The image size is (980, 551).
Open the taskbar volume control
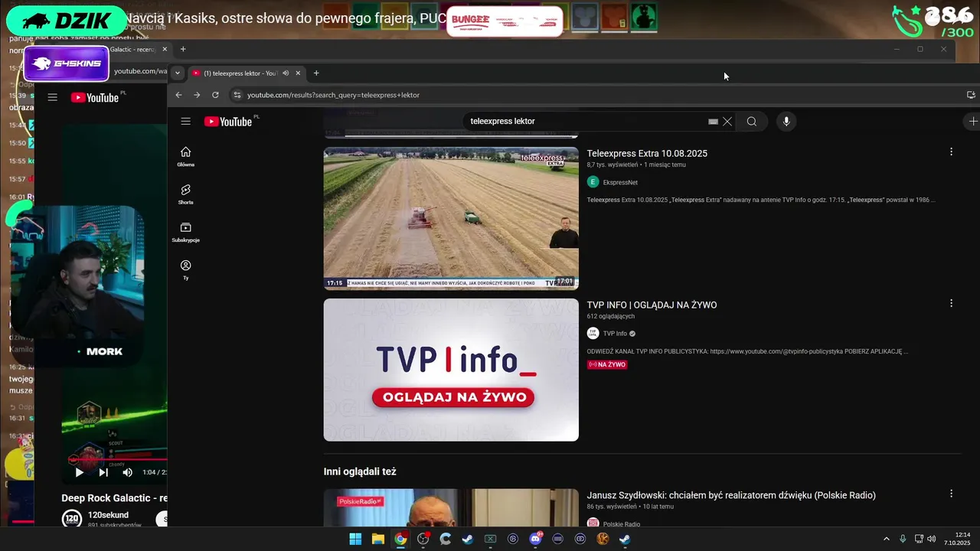point(931,539)
